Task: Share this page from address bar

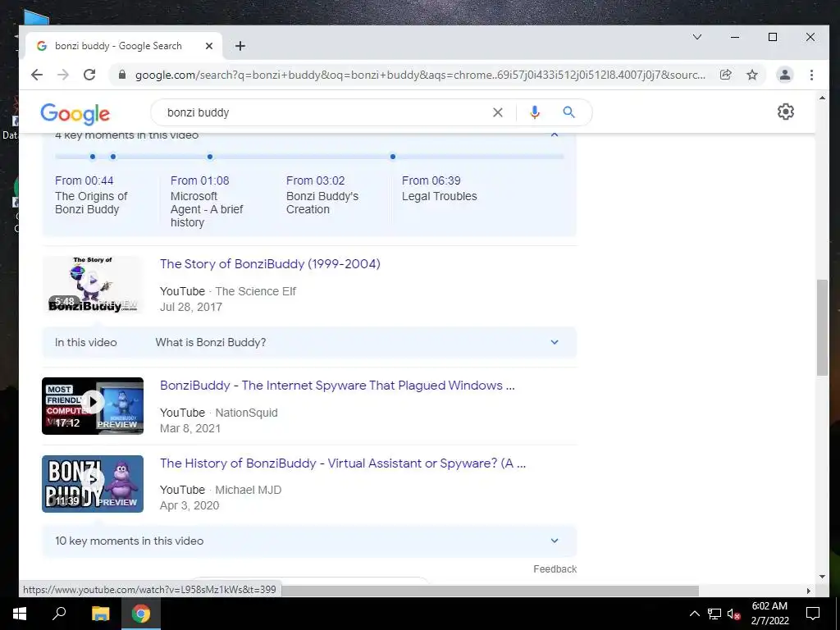Action: click(x=725, y=75)
